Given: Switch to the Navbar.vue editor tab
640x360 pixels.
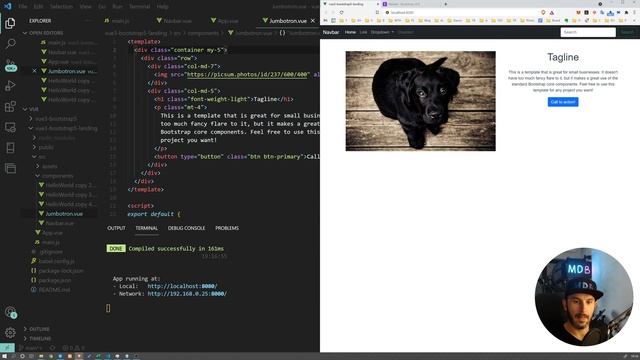Looking at the screenshot, I should pyautogui.click(x=174, y=20).
